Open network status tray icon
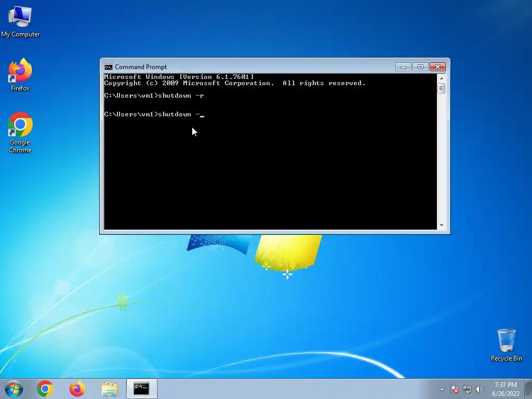The width and height of the screenshot is (532, 399). click(x=467, y=389)
